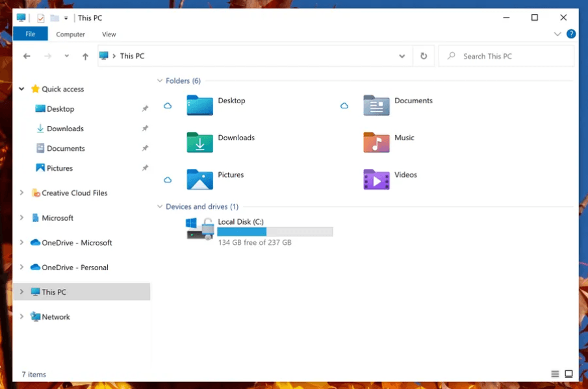Open the Help question mark icon

(x=570, y=34)
